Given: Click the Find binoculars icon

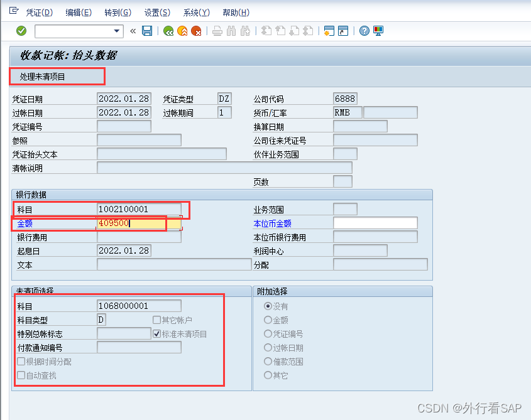Looking at the screenshot, I should (x=231, y=31).
